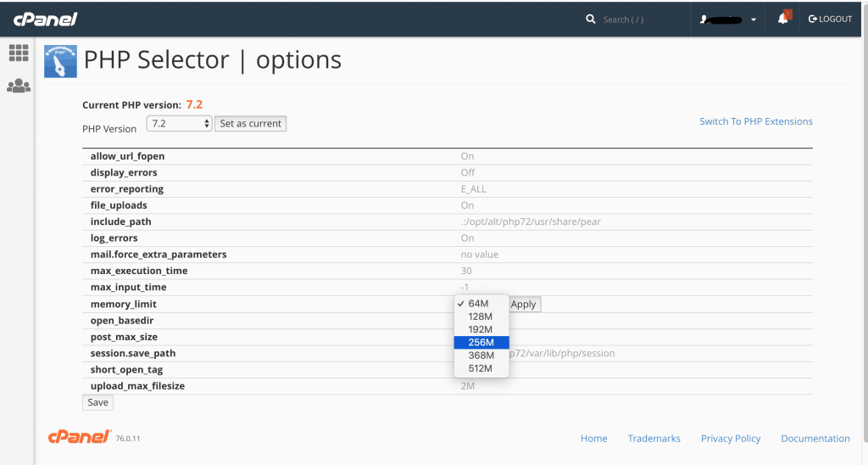Image resolution: width=868 pixels, height=465 pixels.
Task: Expand the user account dropdown
Action: [x=727, y=19]
